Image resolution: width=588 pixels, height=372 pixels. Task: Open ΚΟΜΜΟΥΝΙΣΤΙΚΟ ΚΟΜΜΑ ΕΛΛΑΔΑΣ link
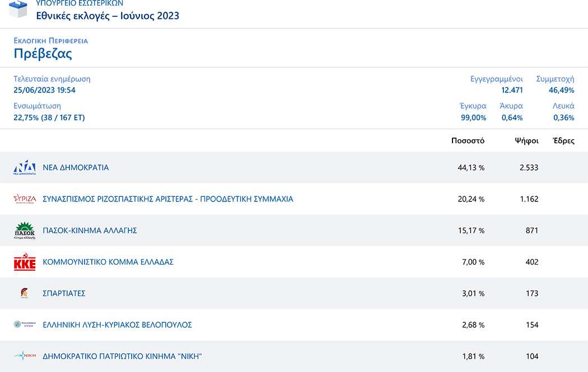[x=108, y=262]
